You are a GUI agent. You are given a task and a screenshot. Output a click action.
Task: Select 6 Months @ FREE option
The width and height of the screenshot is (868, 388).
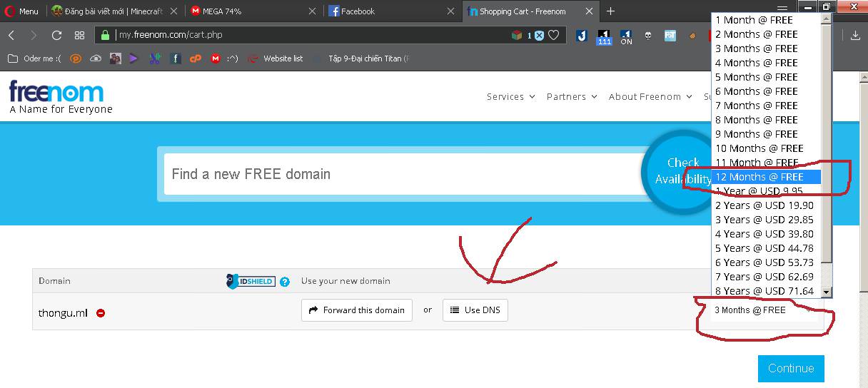[x=767, y=91]
